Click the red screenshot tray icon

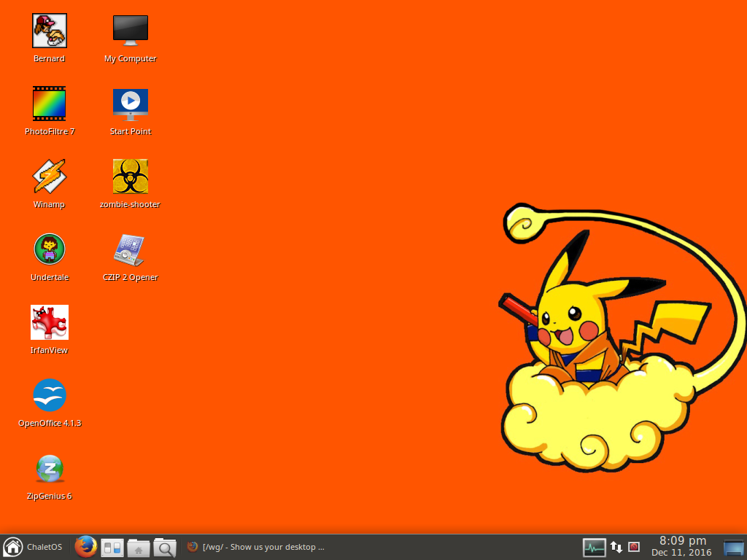click(634, 547)
